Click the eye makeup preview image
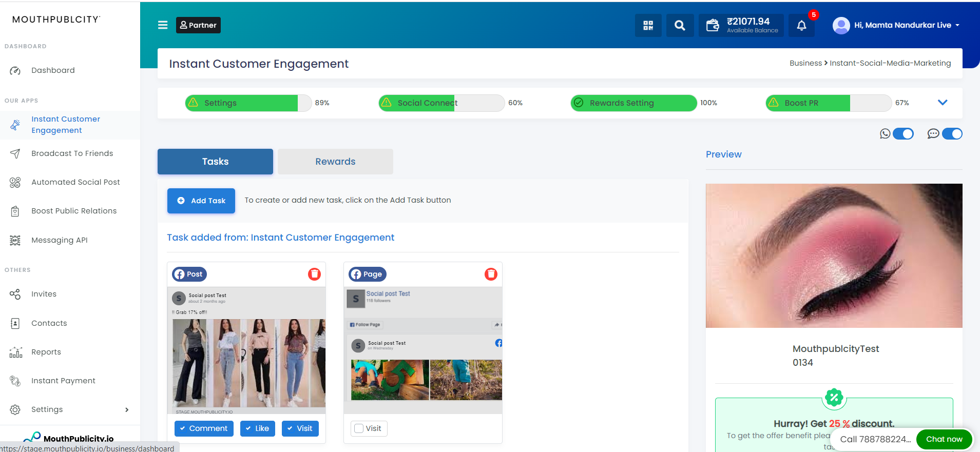The height and width of the screenshot is (452, 980). (834, 256)
